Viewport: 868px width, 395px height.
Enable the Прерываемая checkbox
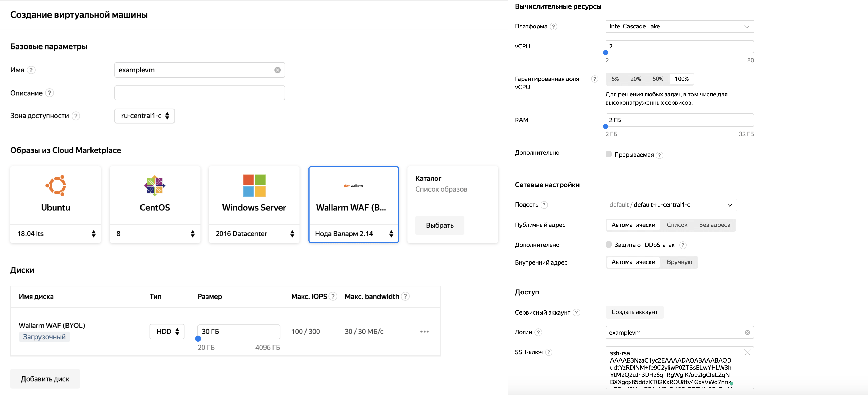click(x=609, y=154)
